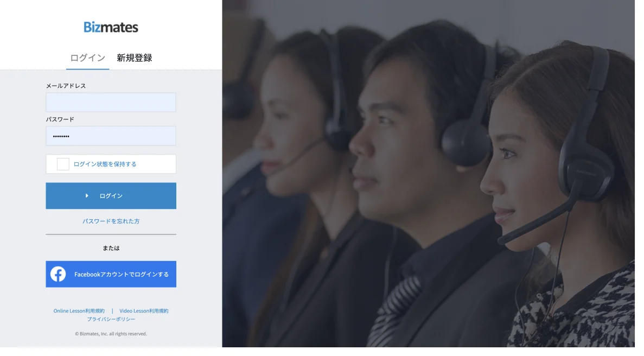Viewport: 644px width, 356px height.
Task: Click the Facebook logo icon
Action: tap(58, 274)
